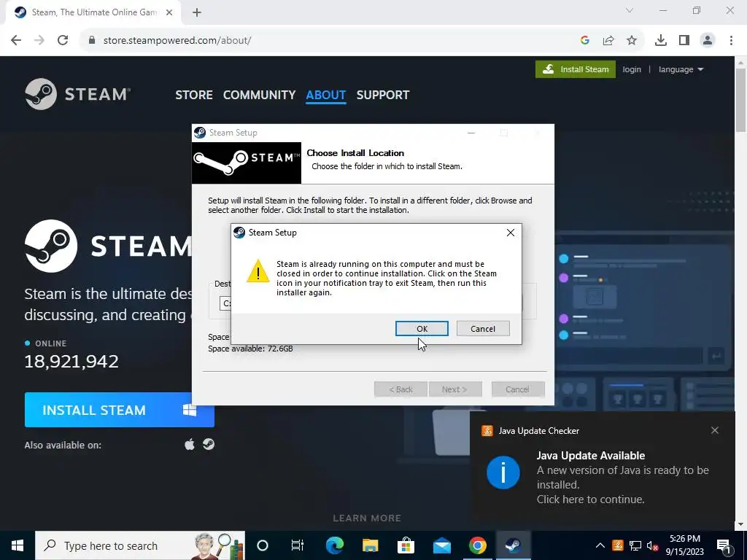Click OK in the Steam Setup warning dialog
This screenshot has height=560, width=747.
(422, 329)
